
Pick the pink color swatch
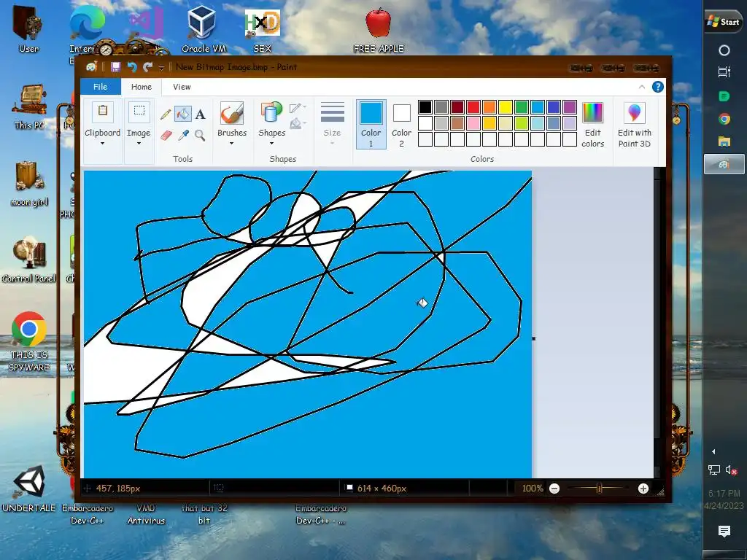click(473, 123)
